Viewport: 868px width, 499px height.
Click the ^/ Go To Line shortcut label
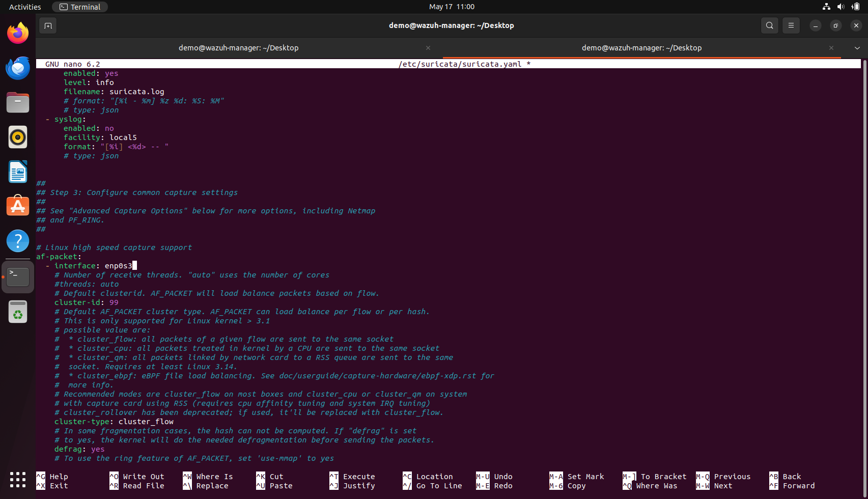tap(432, 486)
